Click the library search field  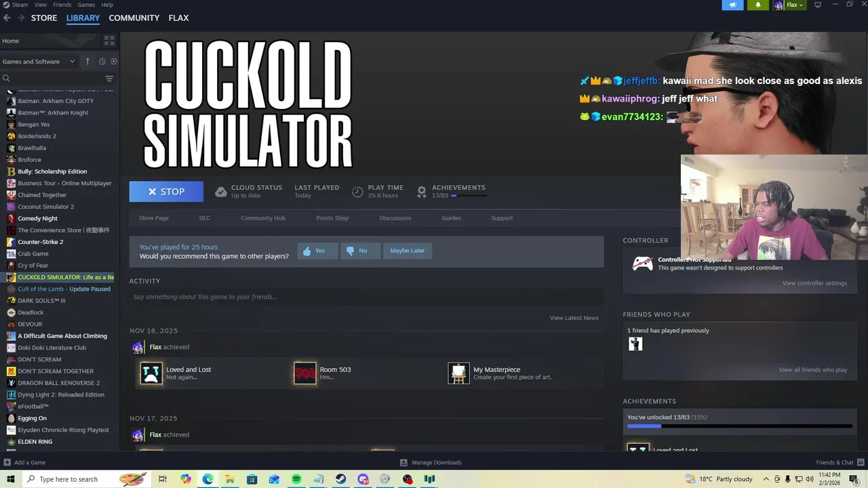(x=53, y=79)
